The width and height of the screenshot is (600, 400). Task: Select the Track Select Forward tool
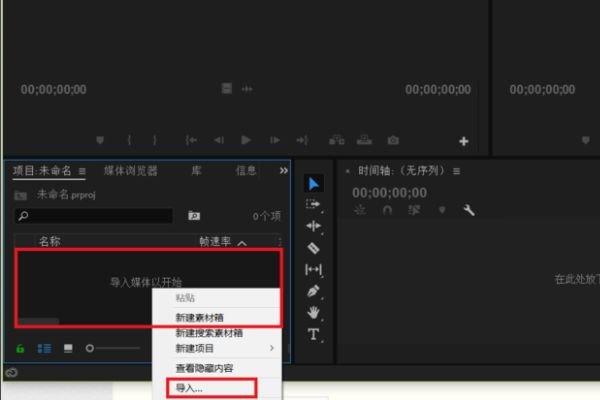(313, 204)
